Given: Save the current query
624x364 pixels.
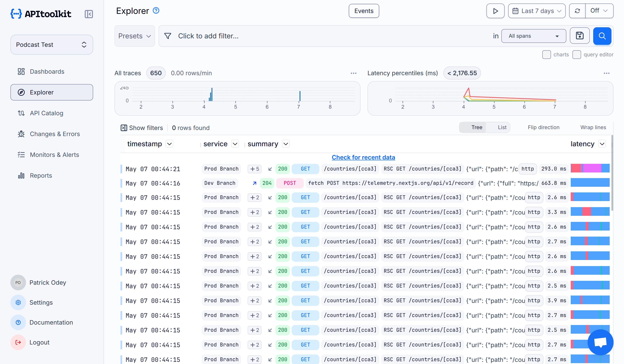Looking at the screenshot, I should pyautogui.click(x=580, y=36).
